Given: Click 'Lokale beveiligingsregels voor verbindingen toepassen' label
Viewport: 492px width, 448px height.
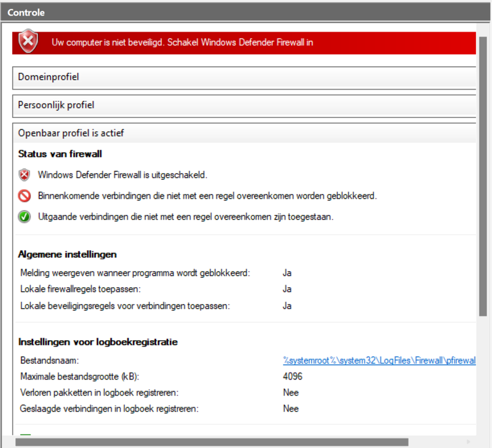Looking at the screenshot, I should coord(125,306).
